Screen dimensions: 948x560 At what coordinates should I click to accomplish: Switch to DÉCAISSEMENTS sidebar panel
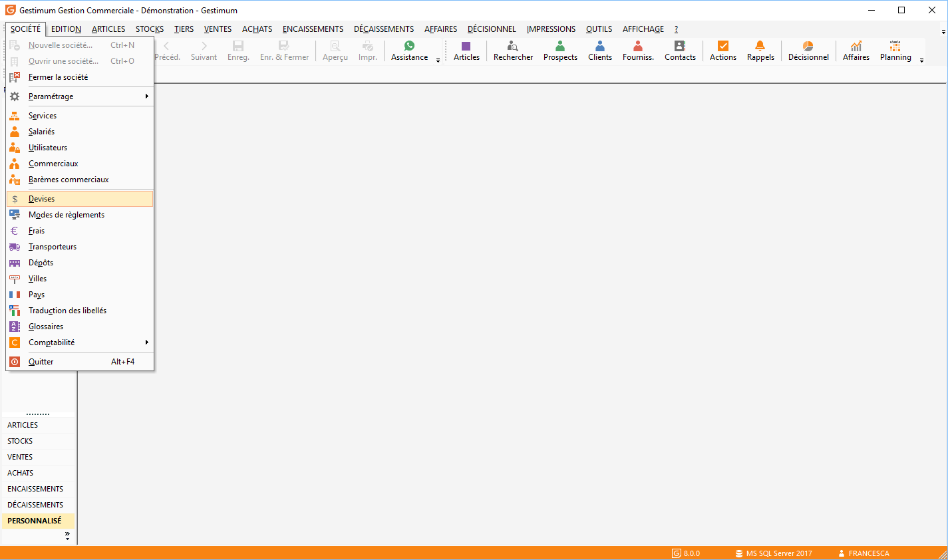39,505
